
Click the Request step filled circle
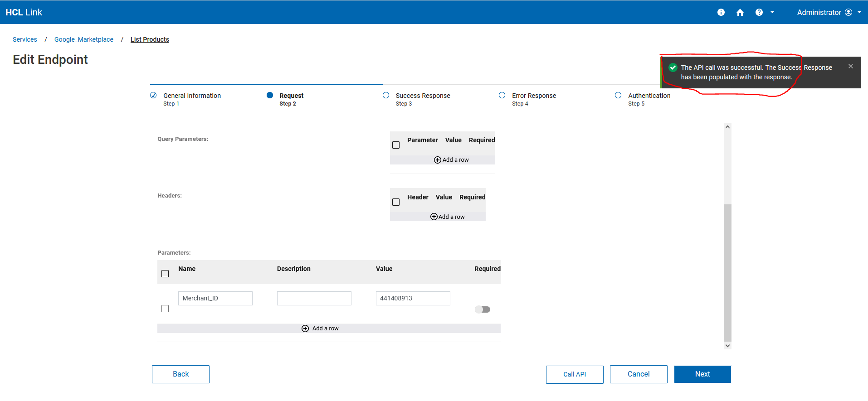tap(270, 95)
